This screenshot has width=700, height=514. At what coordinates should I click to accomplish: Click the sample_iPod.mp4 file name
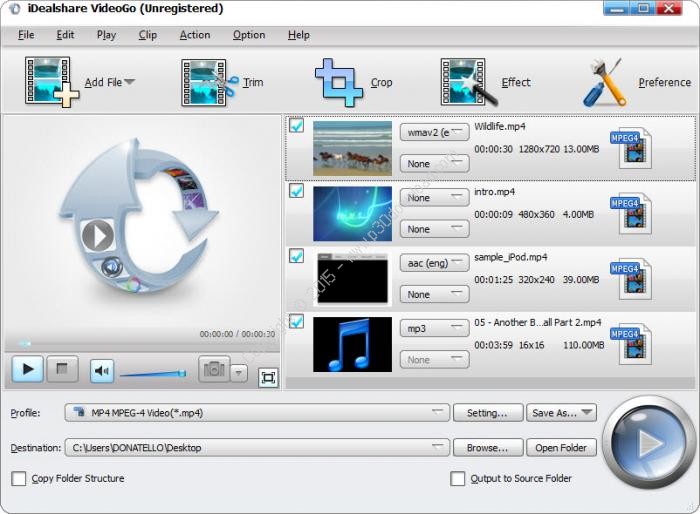click(x=511, y=257)
